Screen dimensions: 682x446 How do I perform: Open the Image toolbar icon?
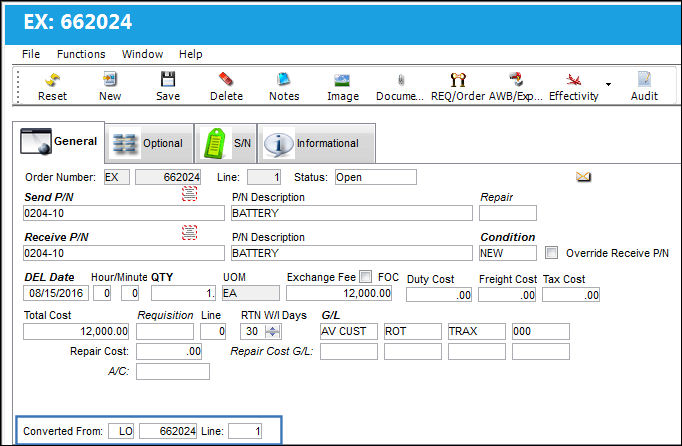[342, 80]
